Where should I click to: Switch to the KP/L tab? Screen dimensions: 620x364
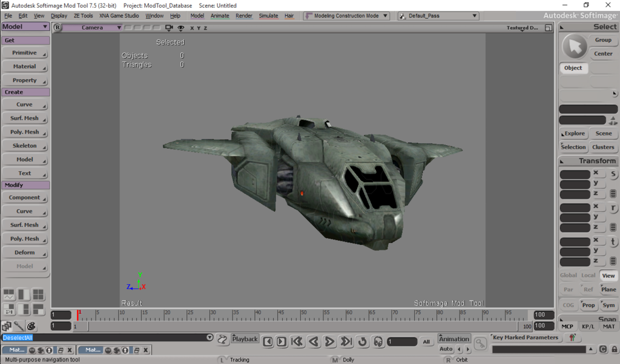click(x=588, y=327)
